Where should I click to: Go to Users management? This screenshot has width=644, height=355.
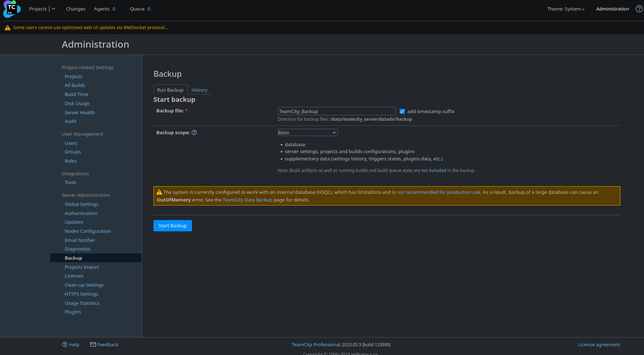(x=71, y=143)
